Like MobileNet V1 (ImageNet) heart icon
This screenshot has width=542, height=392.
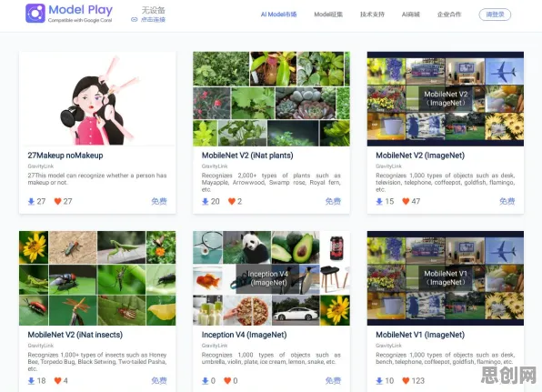[406, 380]
